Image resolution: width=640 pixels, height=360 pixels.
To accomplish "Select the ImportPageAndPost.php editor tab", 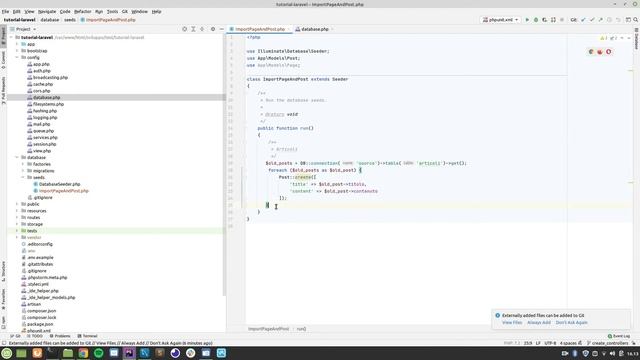I will pyautogui.click(x=260, y=29).
